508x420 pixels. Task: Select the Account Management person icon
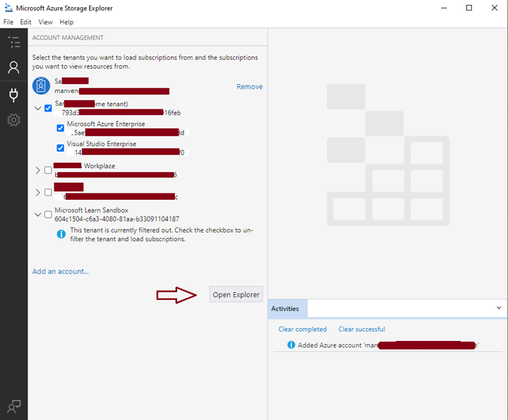coord(13,67)
